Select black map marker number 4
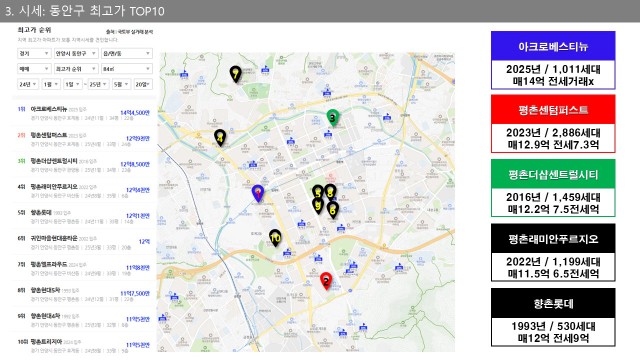 (220, 138)
